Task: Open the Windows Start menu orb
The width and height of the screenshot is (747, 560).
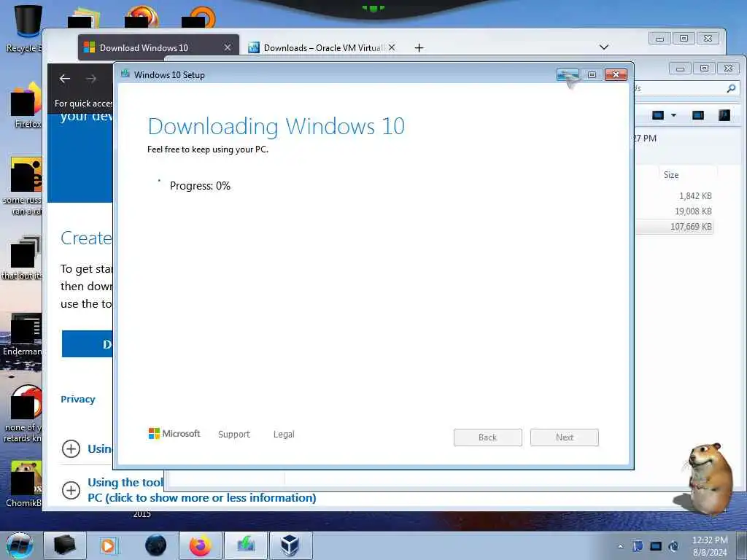Action: click(19, 545)
